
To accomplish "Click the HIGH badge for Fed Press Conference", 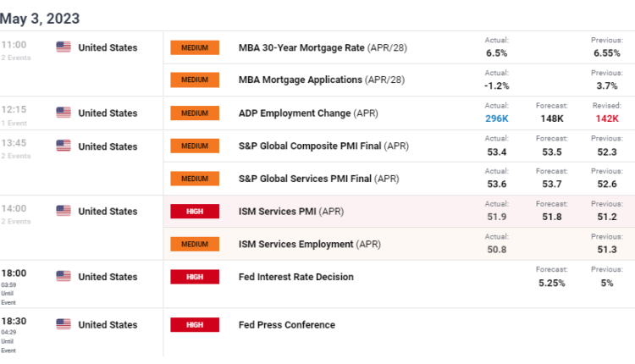I will 194,325.
